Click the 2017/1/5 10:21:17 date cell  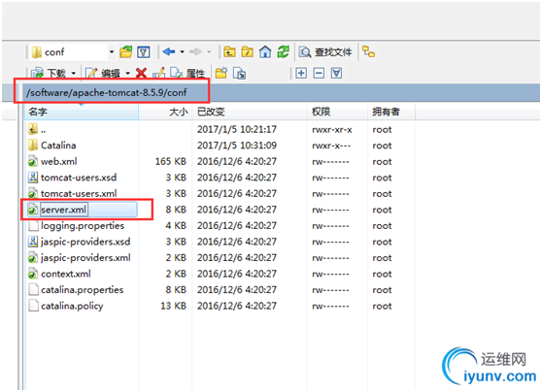tap(237, 129)
